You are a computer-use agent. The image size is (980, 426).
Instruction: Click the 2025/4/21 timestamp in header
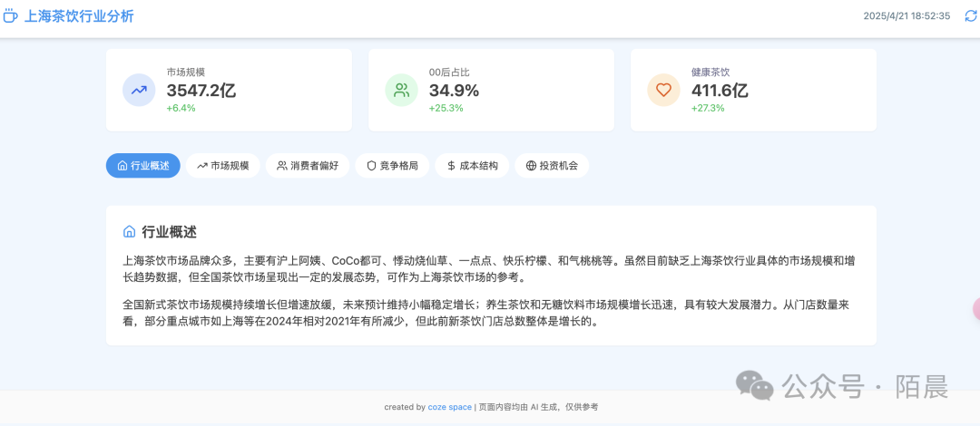pos(906,15)
